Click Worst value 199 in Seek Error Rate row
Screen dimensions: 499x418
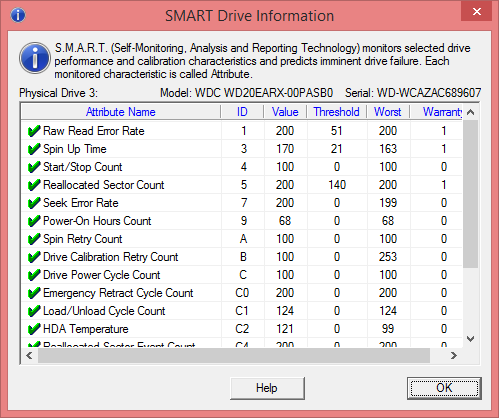[x=388, y=203]
